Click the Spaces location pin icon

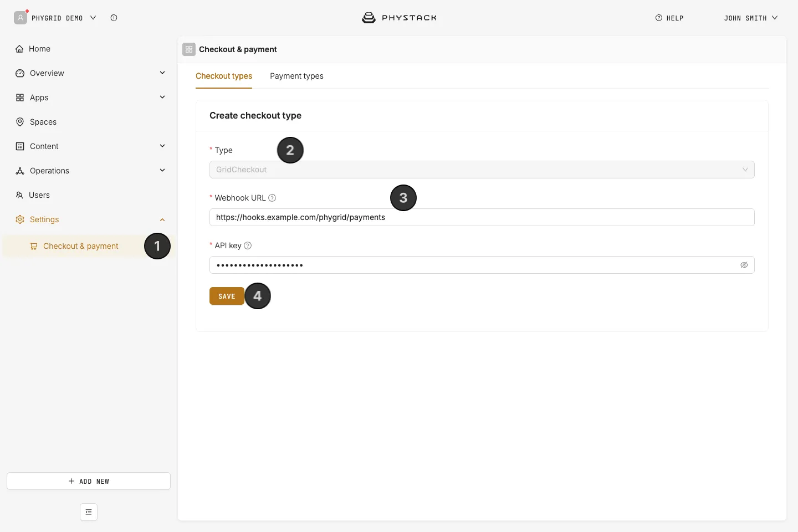(20, 122)
